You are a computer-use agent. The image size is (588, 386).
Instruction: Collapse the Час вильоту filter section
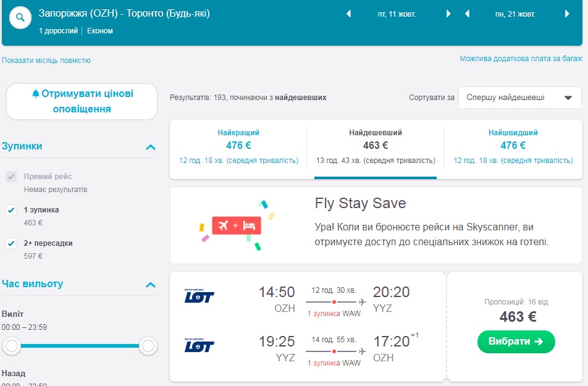tap(150, 285)
